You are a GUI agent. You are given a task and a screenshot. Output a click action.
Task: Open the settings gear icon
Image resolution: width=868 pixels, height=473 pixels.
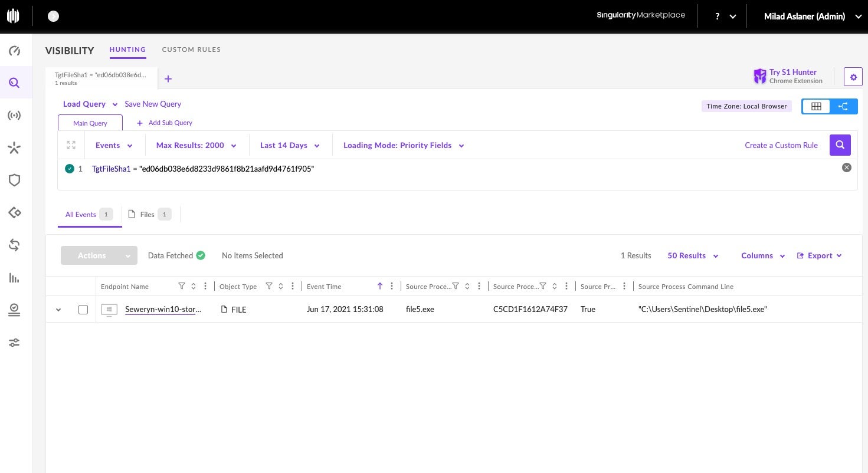853,77
